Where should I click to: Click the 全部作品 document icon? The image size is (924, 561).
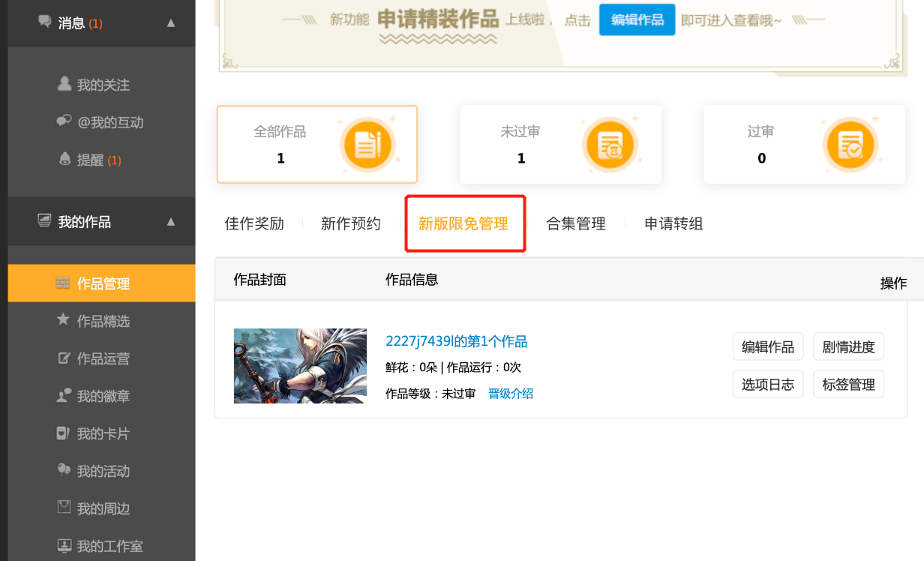click(367, 144)
